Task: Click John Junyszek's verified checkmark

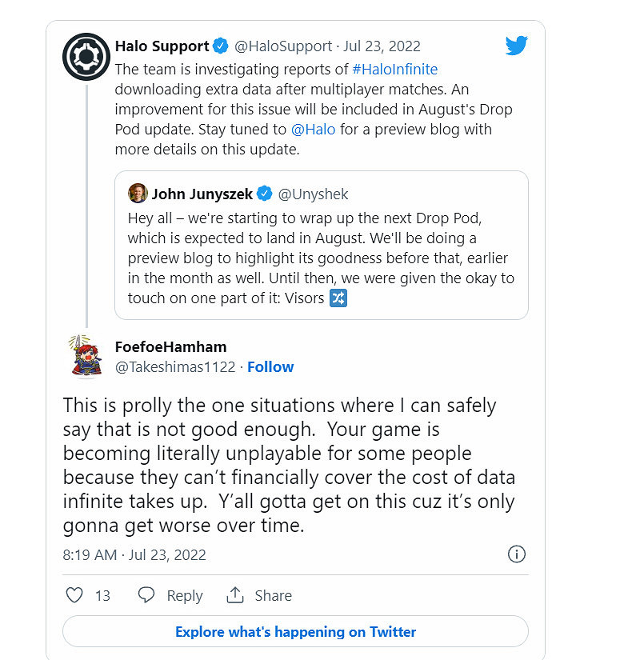Action: 265,194
